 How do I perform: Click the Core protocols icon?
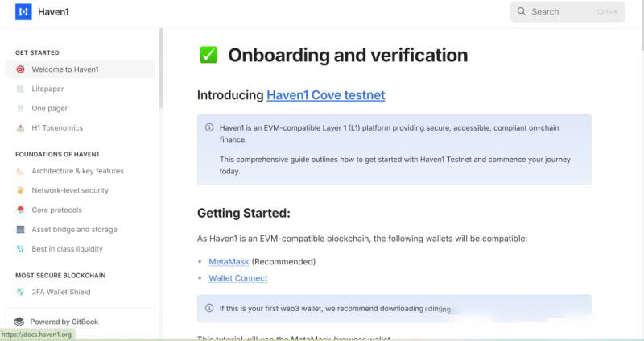20,210
